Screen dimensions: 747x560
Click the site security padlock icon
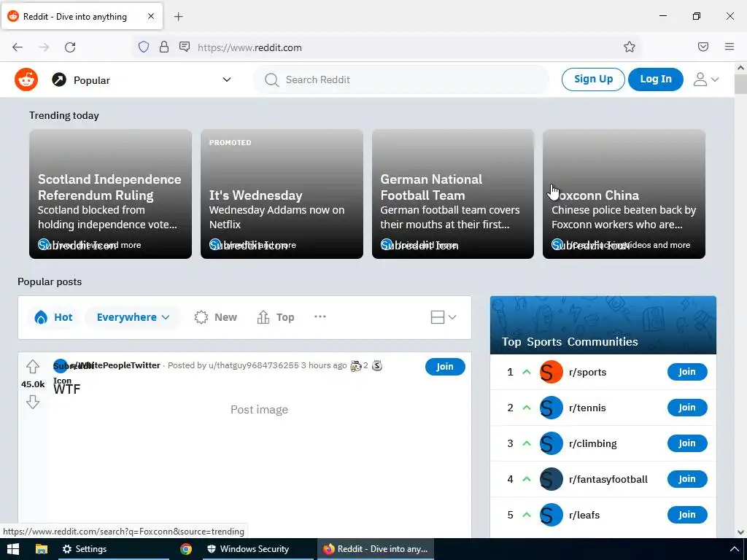pos(164,47)
